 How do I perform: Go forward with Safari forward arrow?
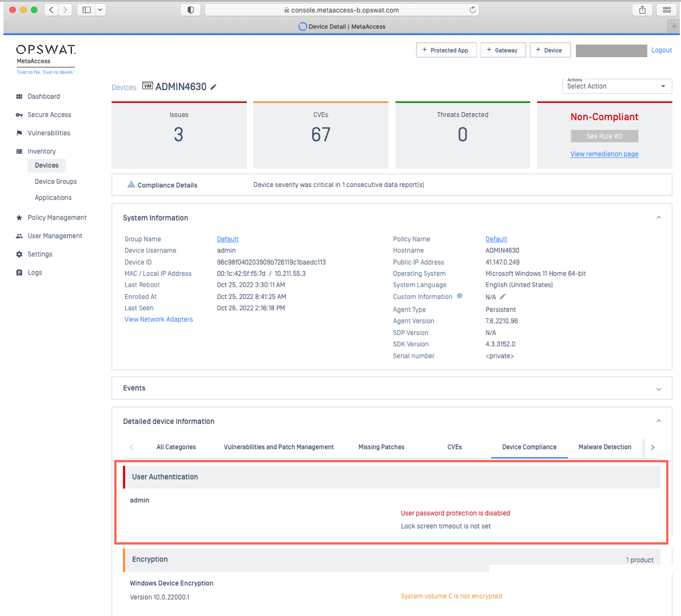65,10
